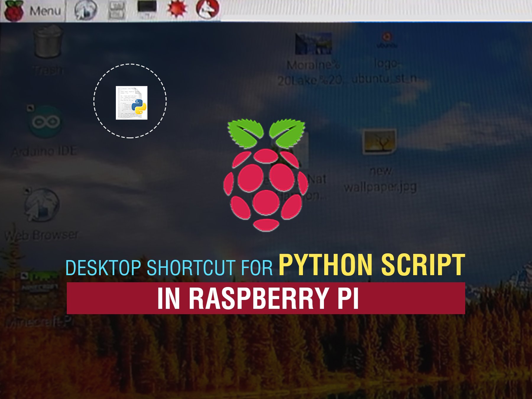Open the File Manager from the taskbar
This screenshot has width=532, height=399.
pyautogui.click(x=117, y=10)
